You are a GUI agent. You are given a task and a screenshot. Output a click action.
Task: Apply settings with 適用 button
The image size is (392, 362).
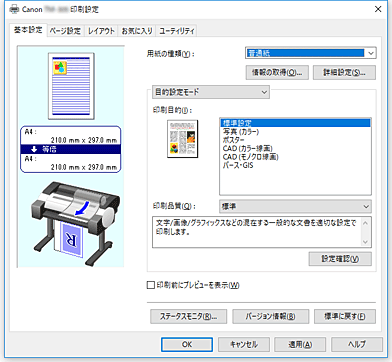pos(300,344)
